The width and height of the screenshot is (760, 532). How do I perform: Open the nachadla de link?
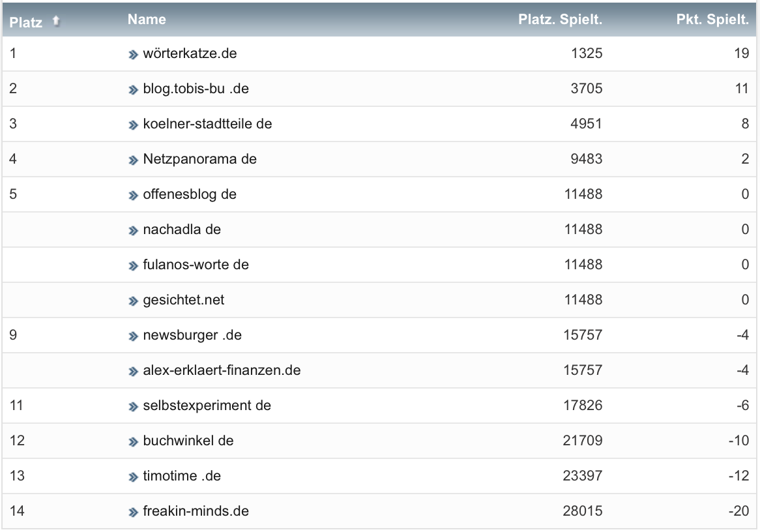pyautogui.click(x=182, y=229)
